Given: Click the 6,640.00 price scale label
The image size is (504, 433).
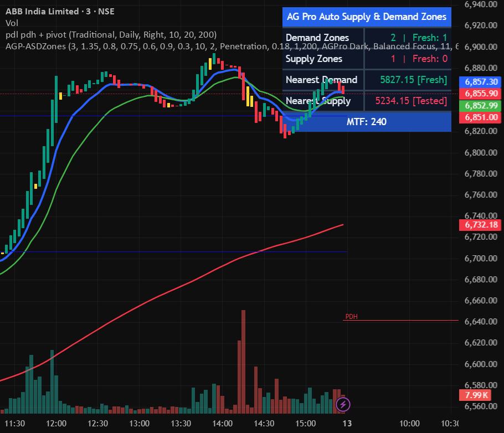Looking at the screenshot, I should coord(481,322).
